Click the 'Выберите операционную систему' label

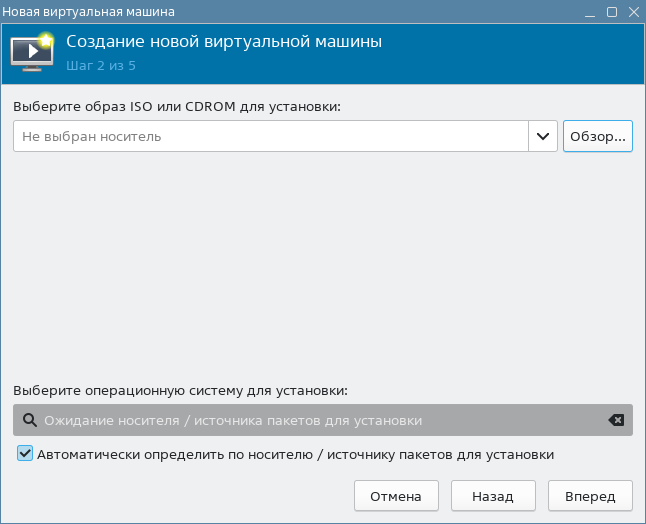tap(180, 391)
